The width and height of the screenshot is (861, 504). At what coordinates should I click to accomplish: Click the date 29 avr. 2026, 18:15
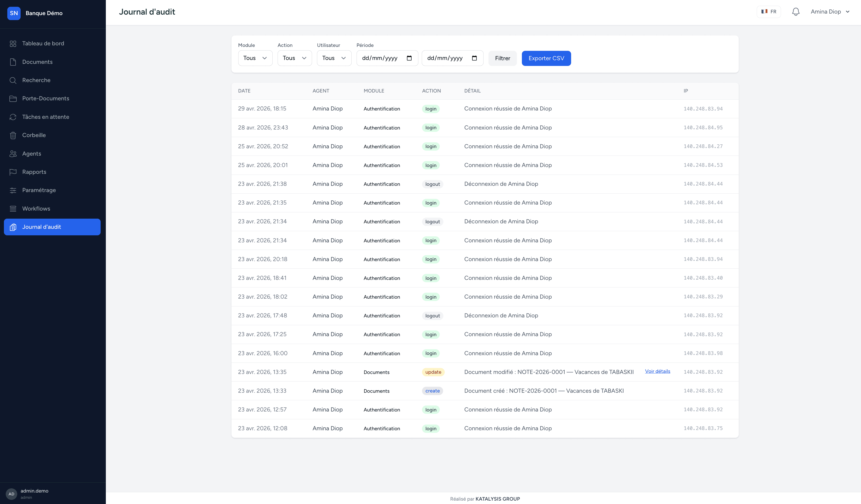262,109
